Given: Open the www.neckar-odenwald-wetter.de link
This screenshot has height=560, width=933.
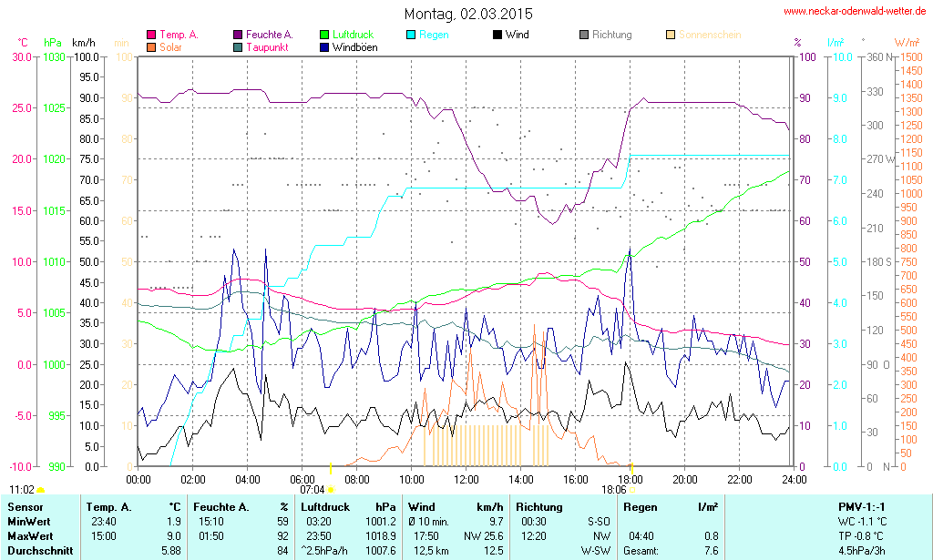Looking at the screenshot, I should pos(855,12).
